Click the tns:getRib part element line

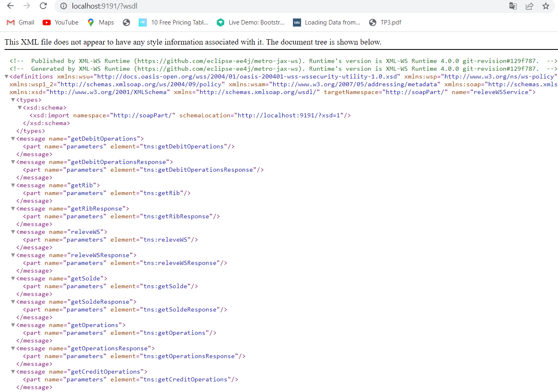click(107, 193)
